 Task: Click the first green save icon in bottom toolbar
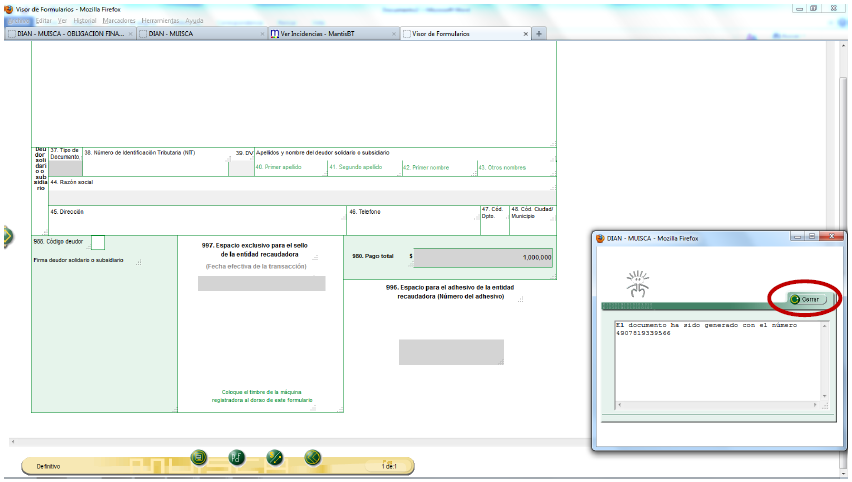199,458
